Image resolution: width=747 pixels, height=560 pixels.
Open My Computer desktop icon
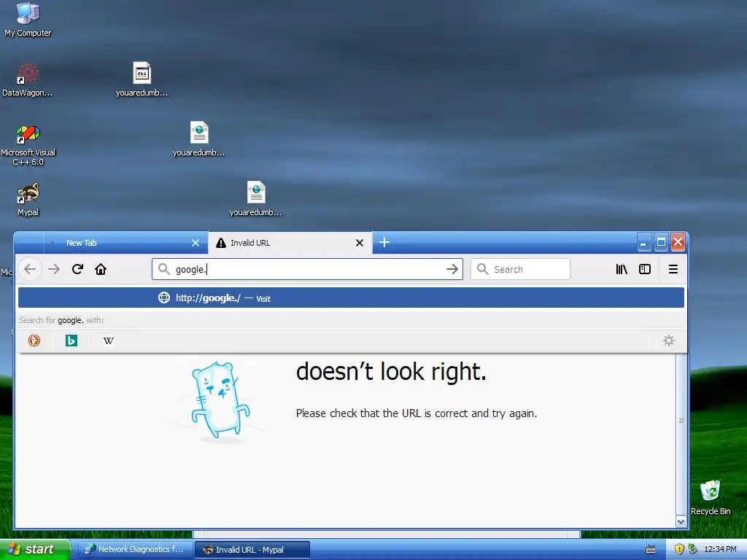(28, 19)
